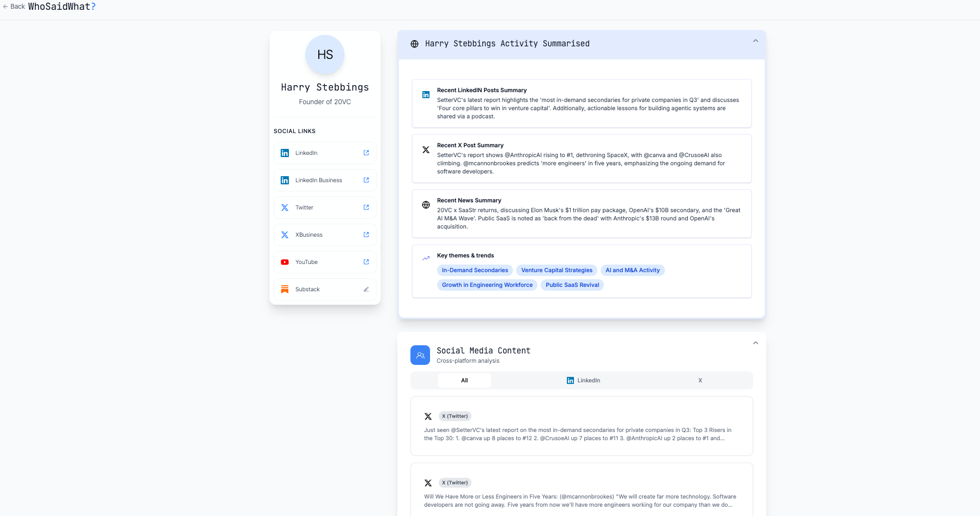Open the Recent News Summary card
Screen dimensions: 980x516
(582, 214)
